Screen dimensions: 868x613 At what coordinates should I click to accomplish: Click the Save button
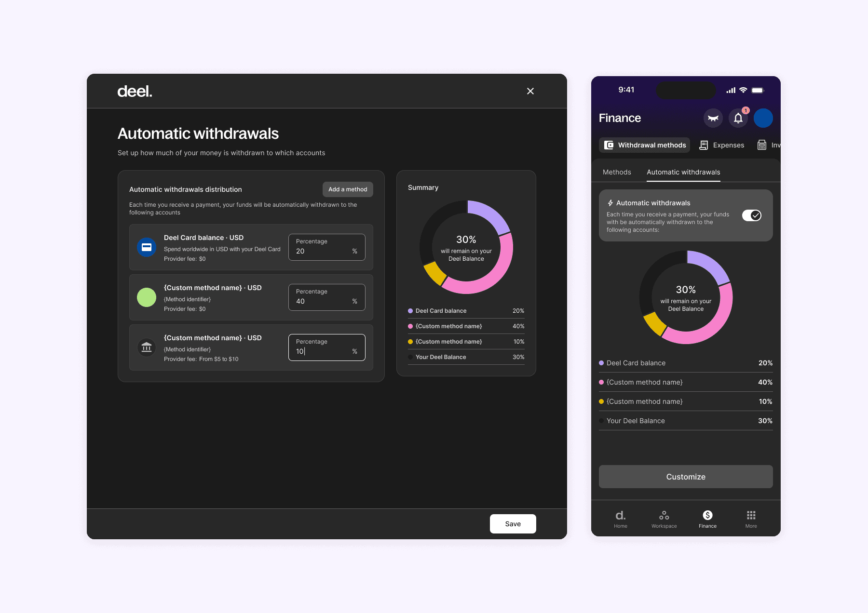[x=513, y=524]
